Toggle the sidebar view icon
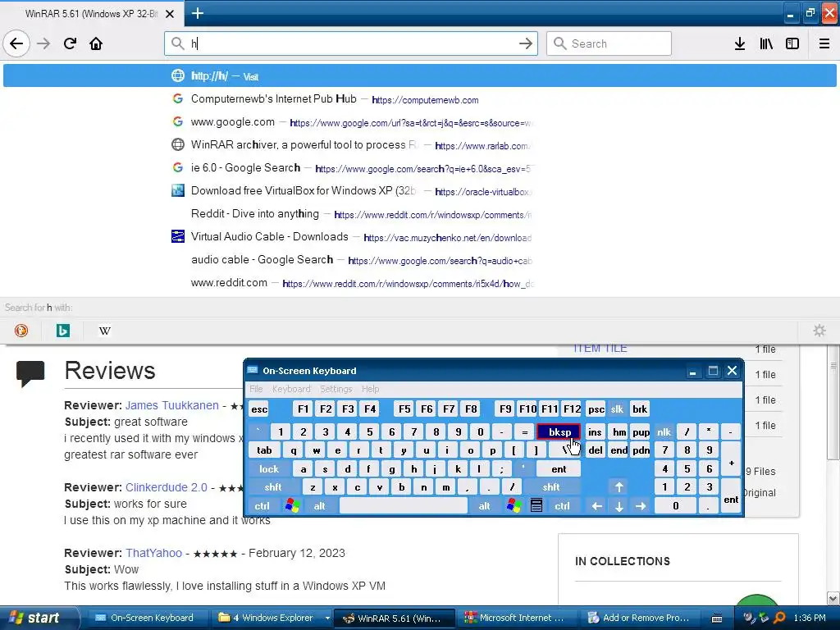This screenshot has width=840, height=630. point(792,43)
